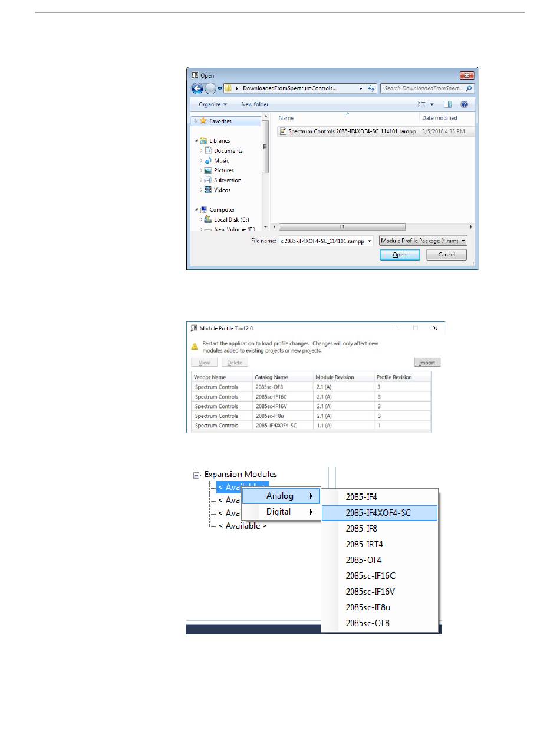Select Documents library
Viewport: 560px width, 747px height.
coord(228,150)
